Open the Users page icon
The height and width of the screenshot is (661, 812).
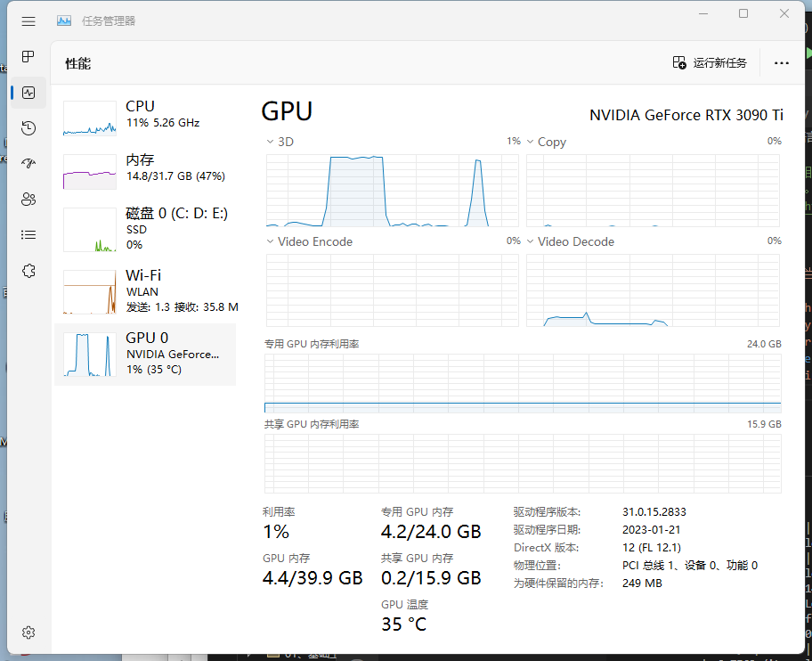tap(28, 199)
